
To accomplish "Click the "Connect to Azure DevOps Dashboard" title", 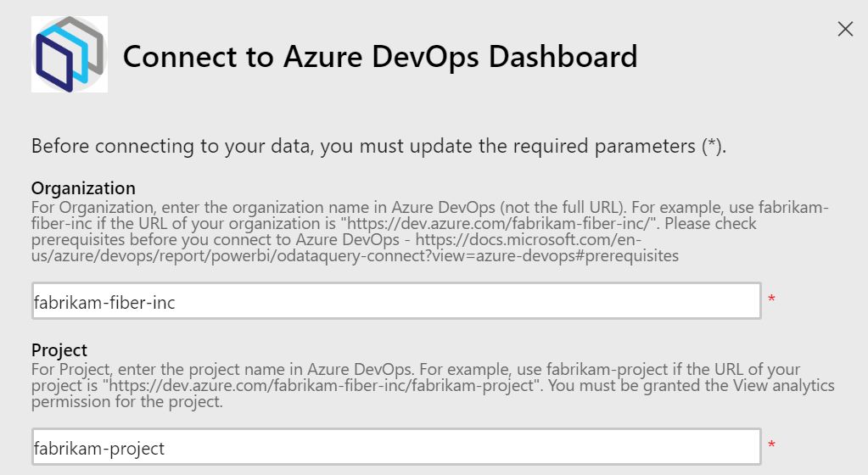I will click(x=380, y=57).
